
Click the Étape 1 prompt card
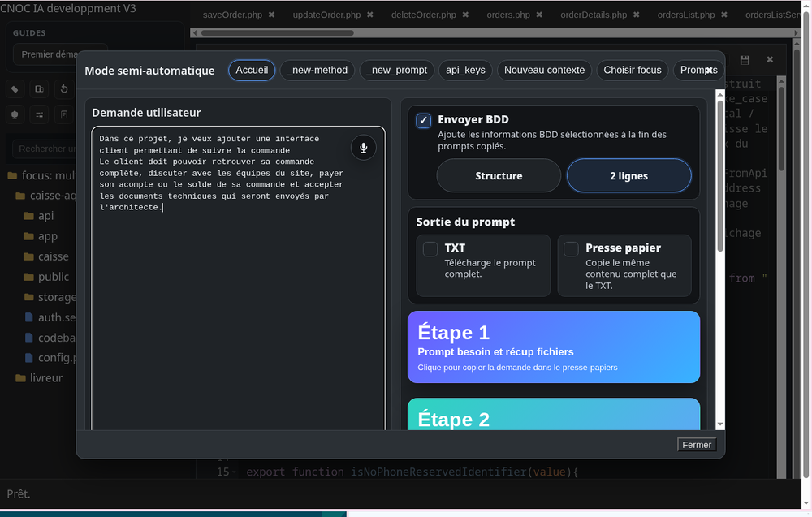[554, 347]
